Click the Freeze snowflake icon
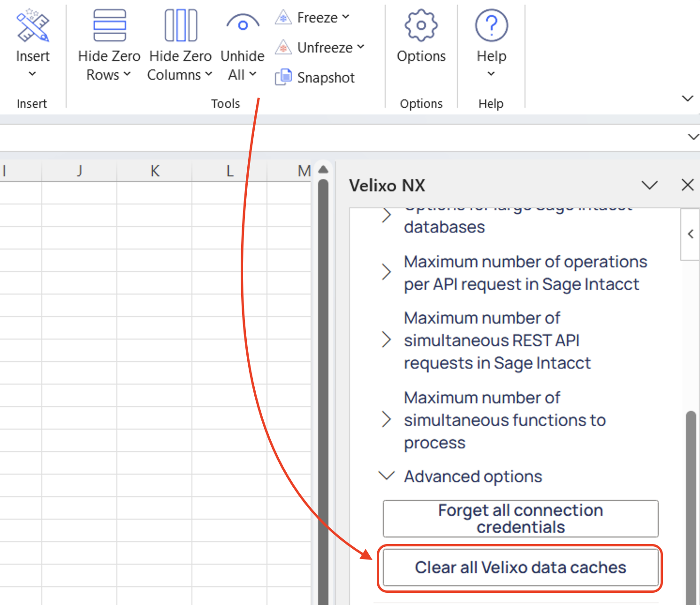 tap(283, 18)
